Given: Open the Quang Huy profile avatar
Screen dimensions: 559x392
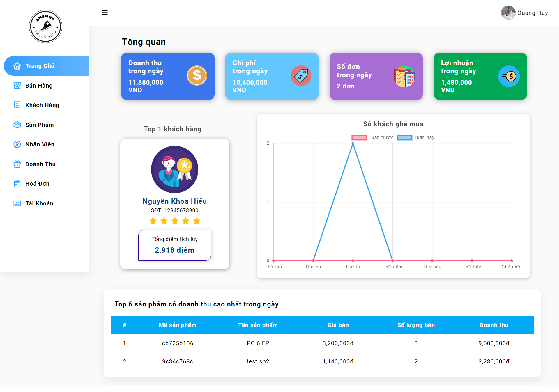Looking at the screenshot, I should tap(508, 13).
